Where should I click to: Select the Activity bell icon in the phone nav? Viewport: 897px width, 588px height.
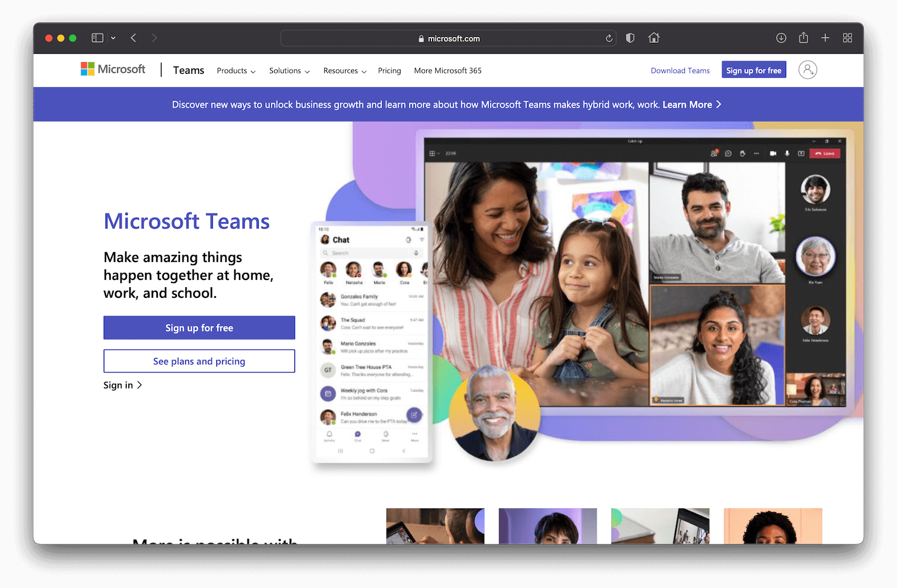point(330,434)
